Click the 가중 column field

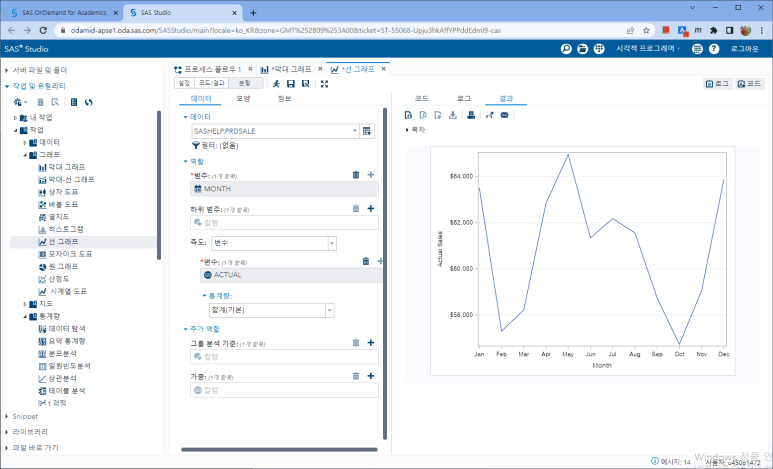(284, 390)
